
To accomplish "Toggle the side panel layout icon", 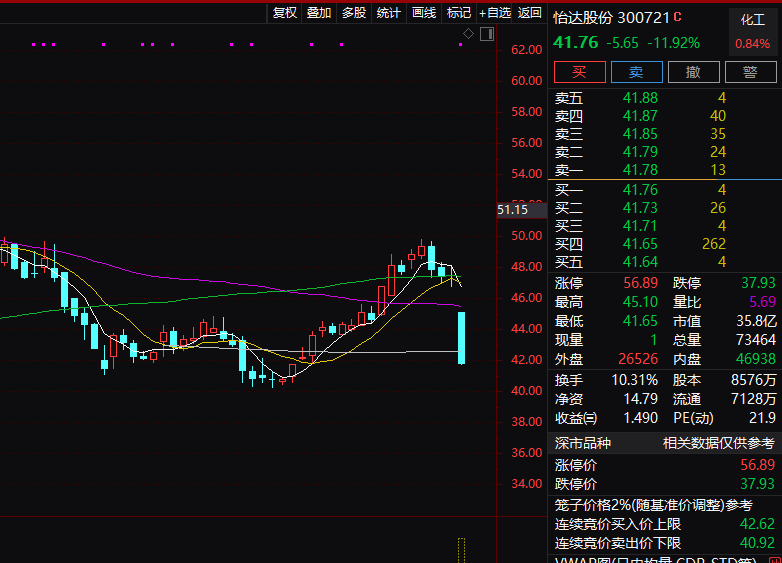I will [487, 34].
